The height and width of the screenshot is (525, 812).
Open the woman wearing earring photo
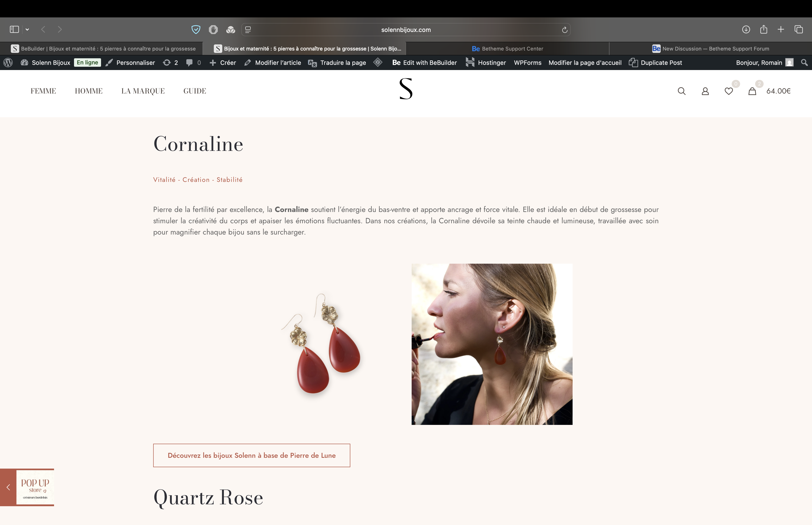pyautogui.click(x=492, y=344)
